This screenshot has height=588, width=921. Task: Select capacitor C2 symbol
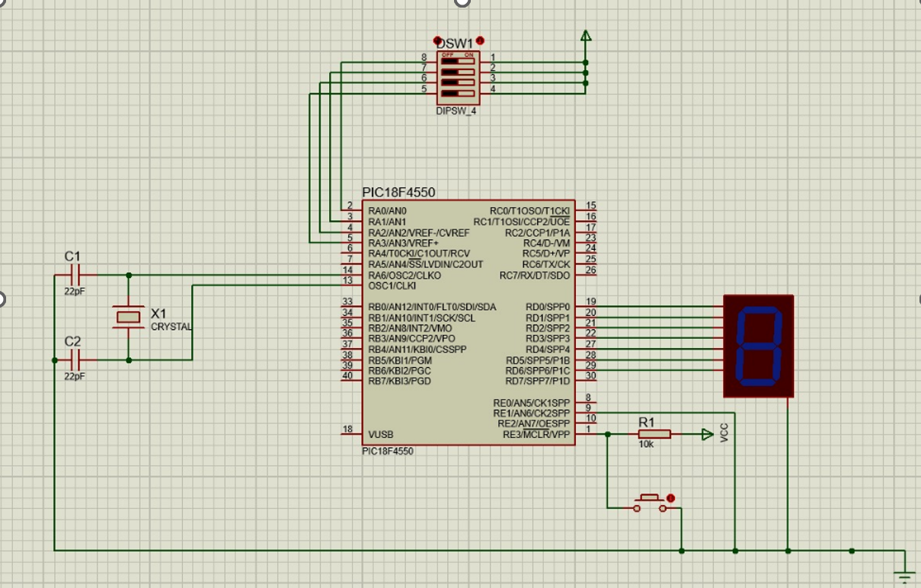[x=75, y=360]
